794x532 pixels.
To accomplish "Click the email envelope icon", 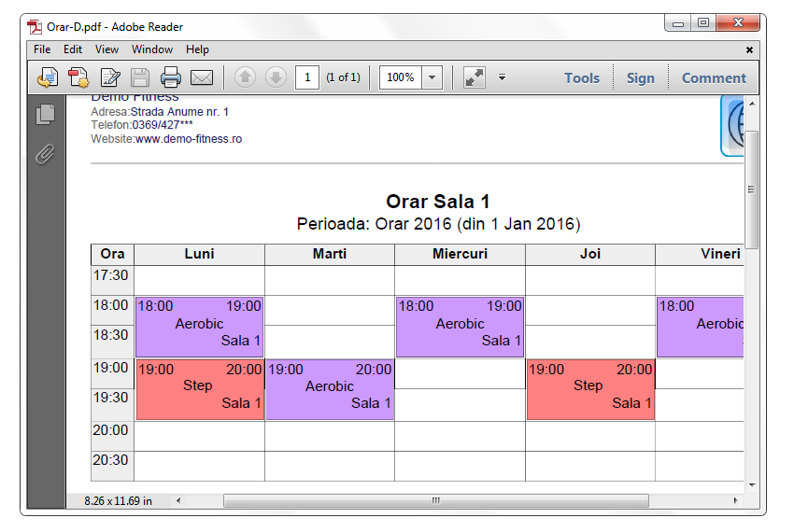I will click(202, 77).
